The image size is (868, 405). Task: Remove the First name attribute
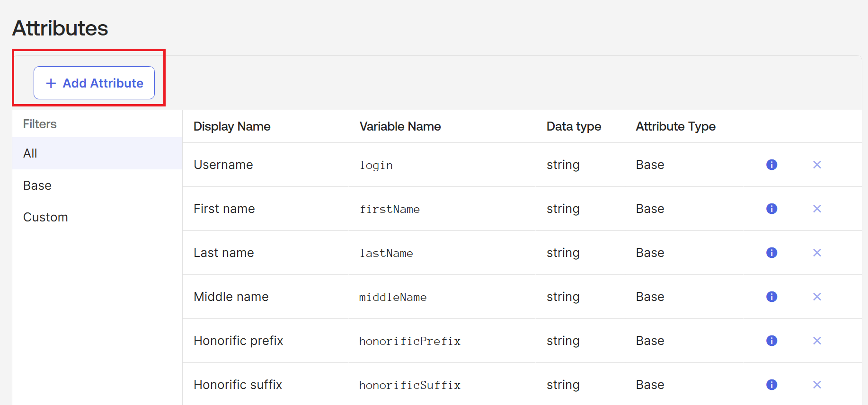point(817,209)
